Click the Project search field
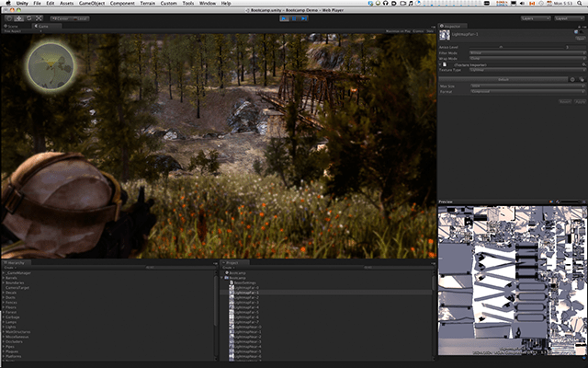 (x=397, y=268)
